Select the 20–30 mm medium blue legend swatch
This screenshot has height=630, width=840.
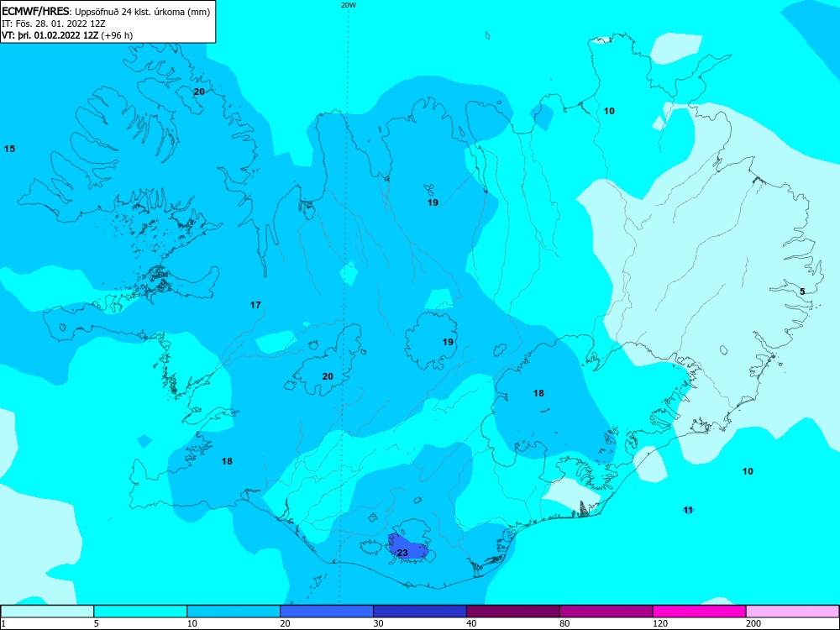[x=327, y=612]
